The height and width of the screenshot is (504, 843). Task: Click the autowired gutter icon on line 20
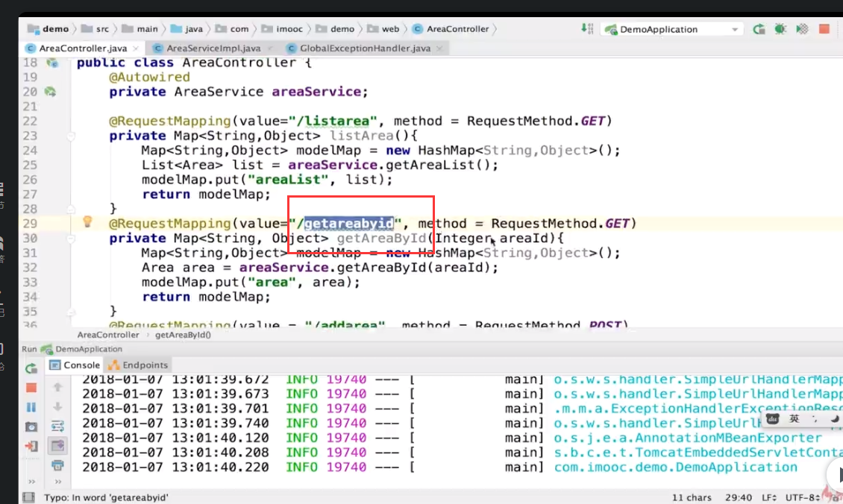pyautogui.click(x=50, y=92)
